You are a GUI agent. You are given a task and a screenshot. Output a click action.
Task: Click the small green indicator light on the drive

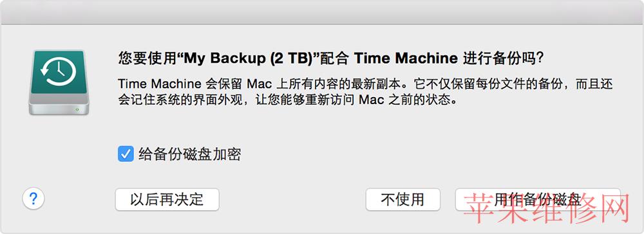click(77, 109)
